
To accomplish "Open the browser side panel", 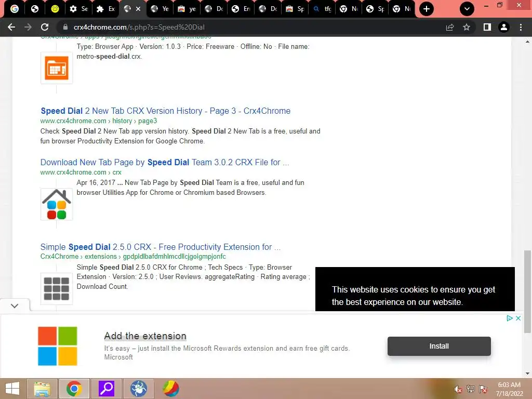I will pos(487,27).
